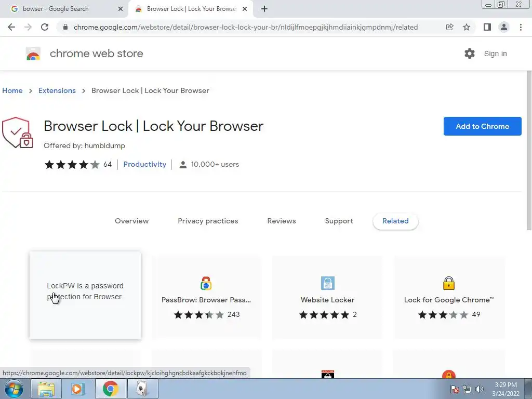Open the Support tab

[x=339, y=221]
